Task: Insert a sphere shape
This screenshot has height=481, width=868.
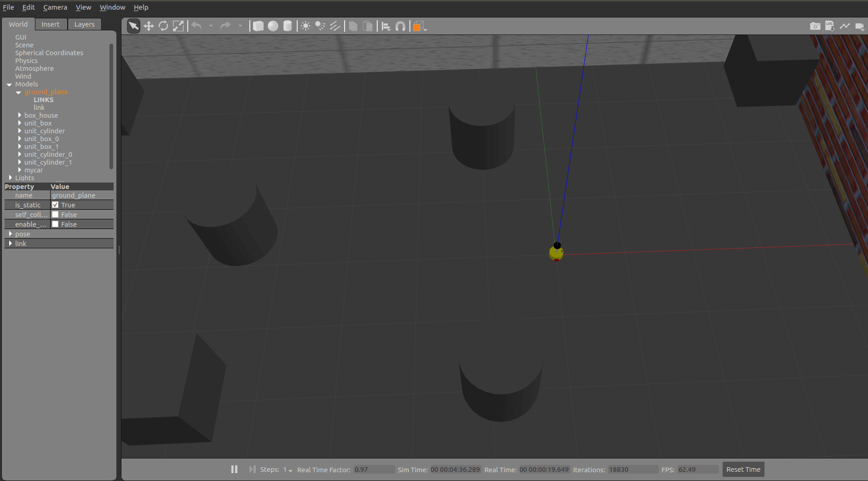Action: [273, 26]
